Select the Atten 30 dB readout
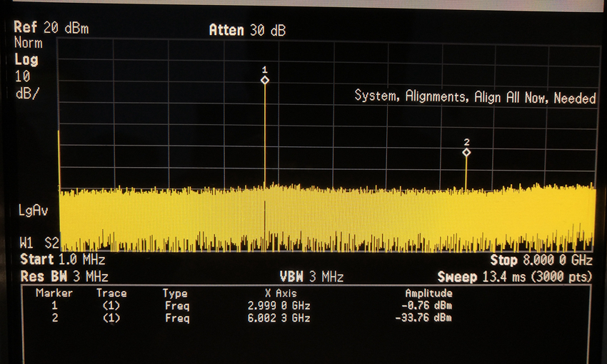Viewport: 607px width, 364px height. click(x=247, y=30)
